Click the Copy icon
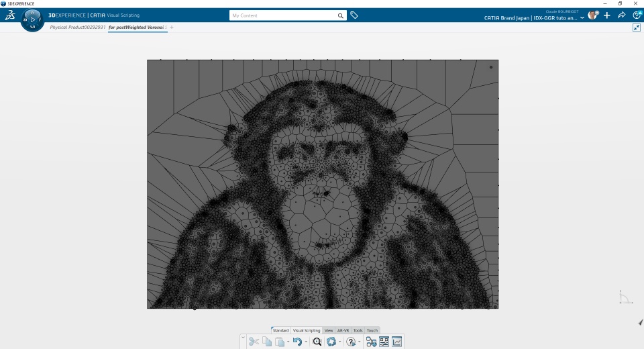This screenshot has height=349, width=644. [x=267, y=342]
